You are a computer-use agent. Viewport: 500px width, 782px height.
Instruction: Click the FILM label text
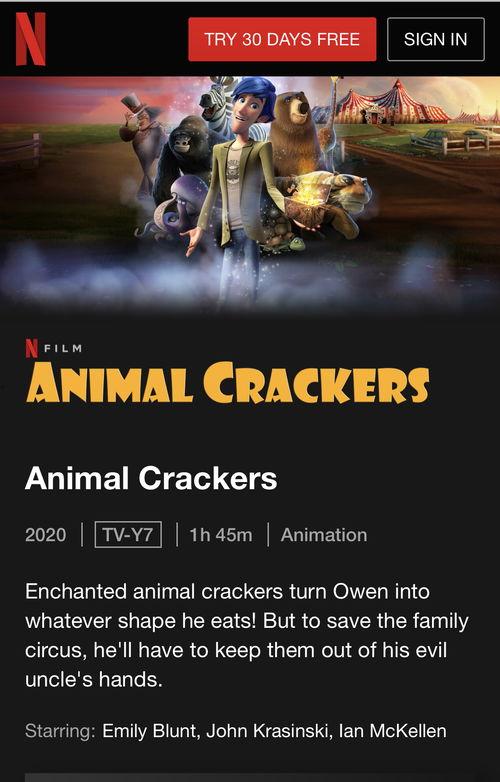pos(63,348)
